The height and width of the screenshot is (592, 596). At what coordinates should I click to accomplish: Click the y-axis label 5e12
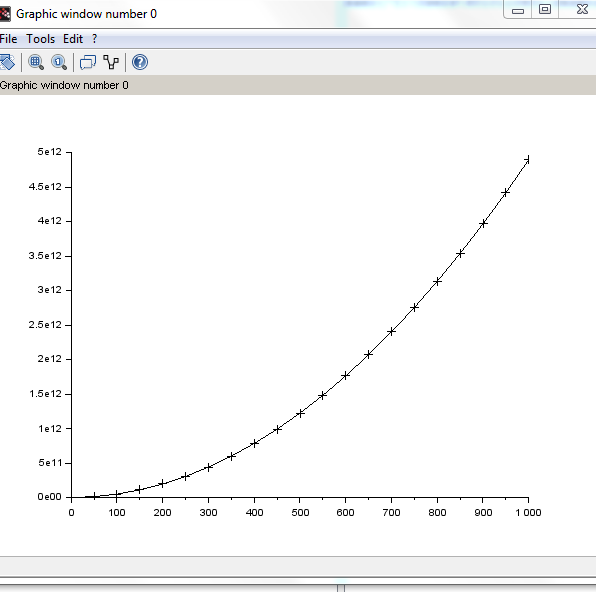49,152
